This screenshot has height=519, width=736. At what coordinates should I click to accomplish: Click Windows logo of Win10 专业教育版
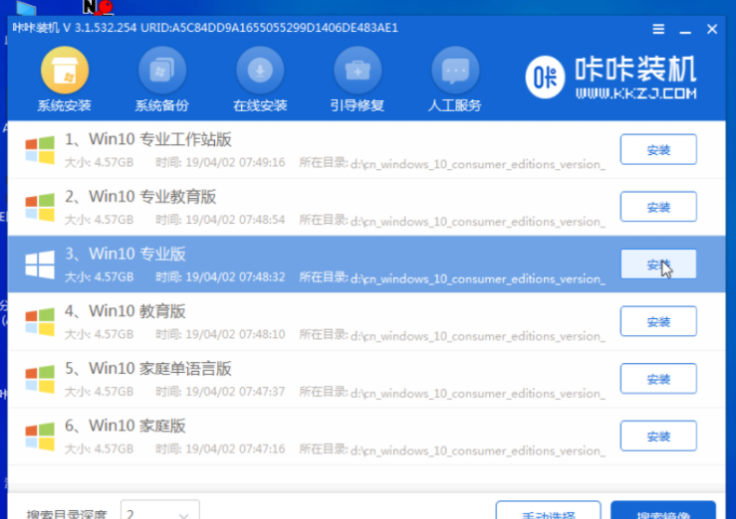pyautogui.click(x=40, y=207)
